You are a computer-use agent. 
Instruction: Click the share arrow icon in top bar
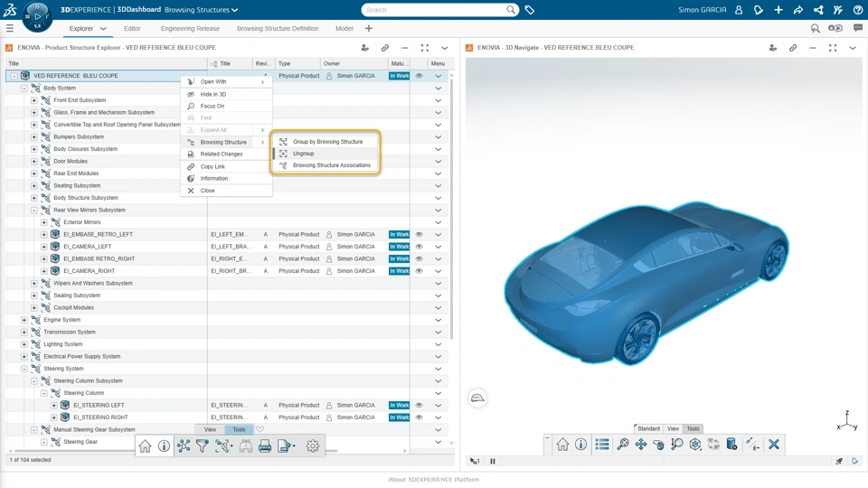click(x=797, y=10)
